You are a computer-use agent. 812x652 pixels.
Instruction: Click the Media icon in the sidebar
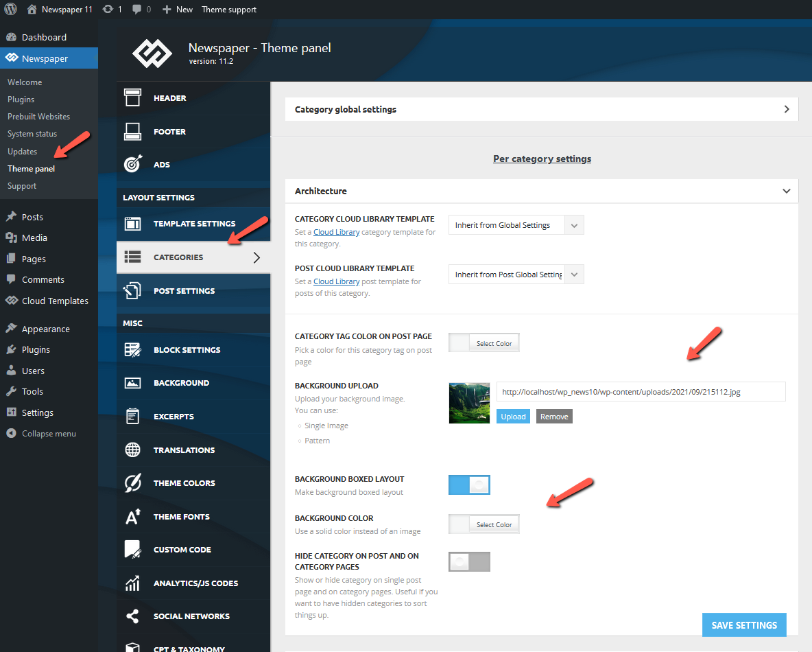click(12, 237)
